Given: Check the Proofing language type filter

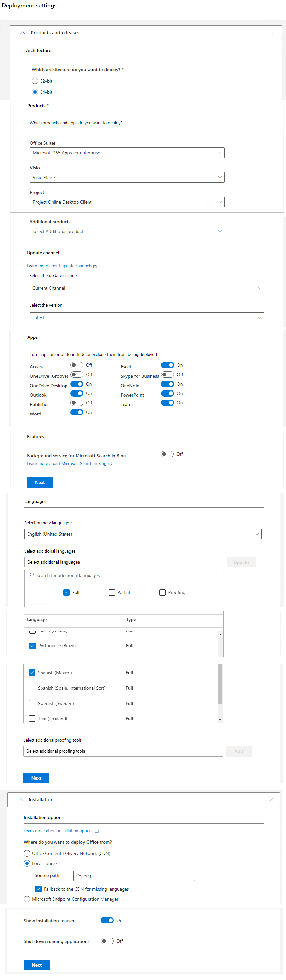Looking at the screenshot, I should [162, 592].
